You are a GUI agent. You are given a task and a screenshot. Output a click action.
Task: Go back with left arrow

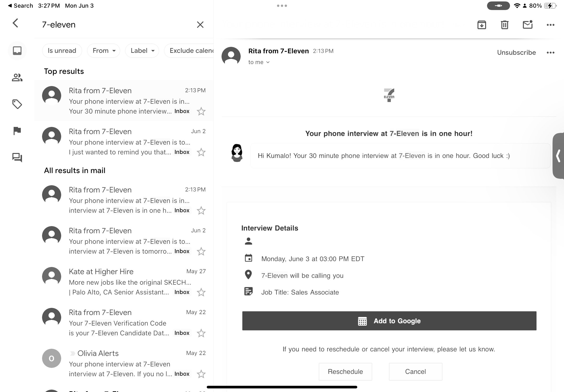[16, 23]
